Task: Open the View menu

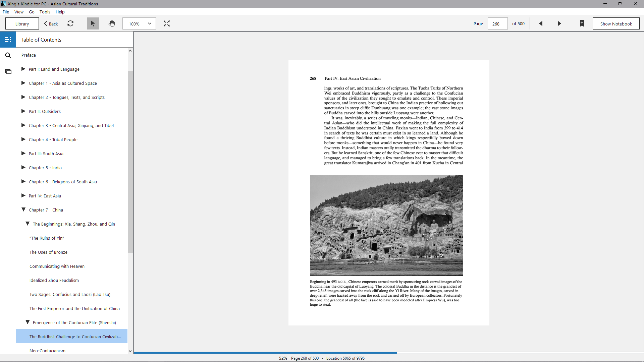Action: click(19, 12)
